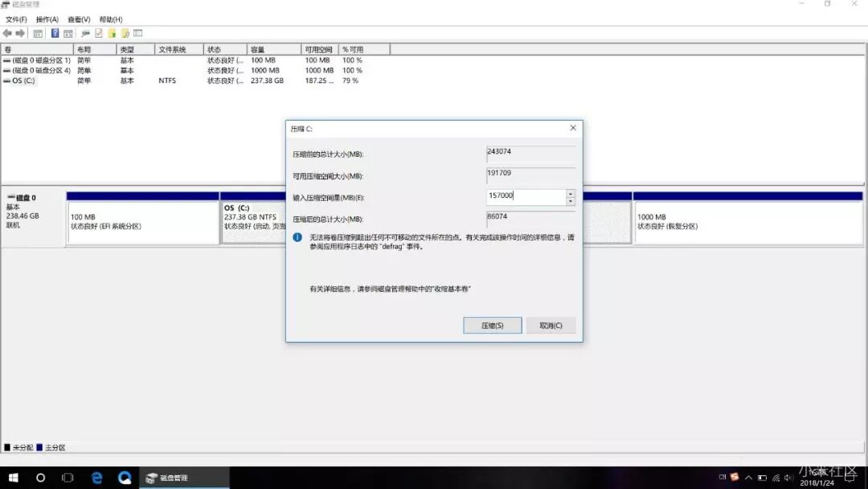The height and width of the screenshot is (489, 868).
Task: Sort by the 文件系统 column header
Action: point(178,49)
